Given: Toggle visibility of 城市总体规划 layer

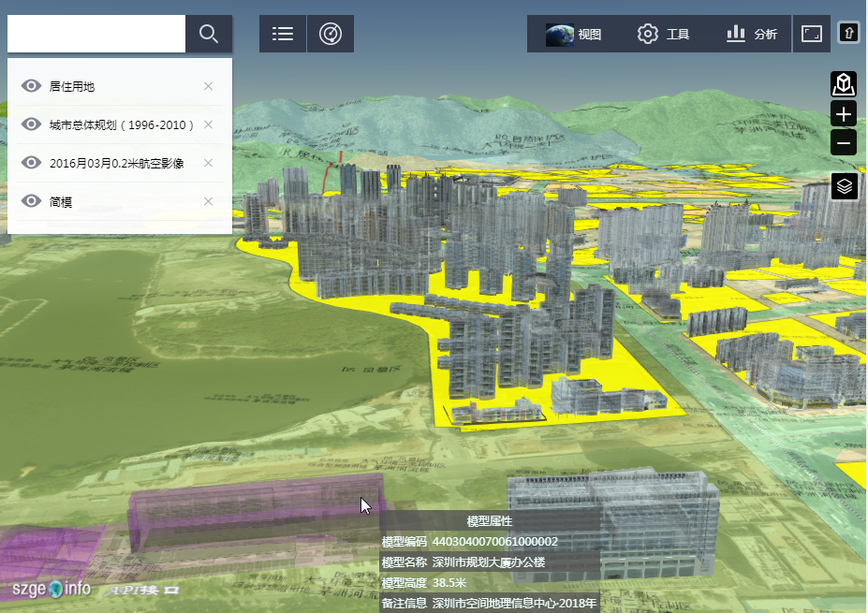Looking at the screenshot, I should pos(32,124).
